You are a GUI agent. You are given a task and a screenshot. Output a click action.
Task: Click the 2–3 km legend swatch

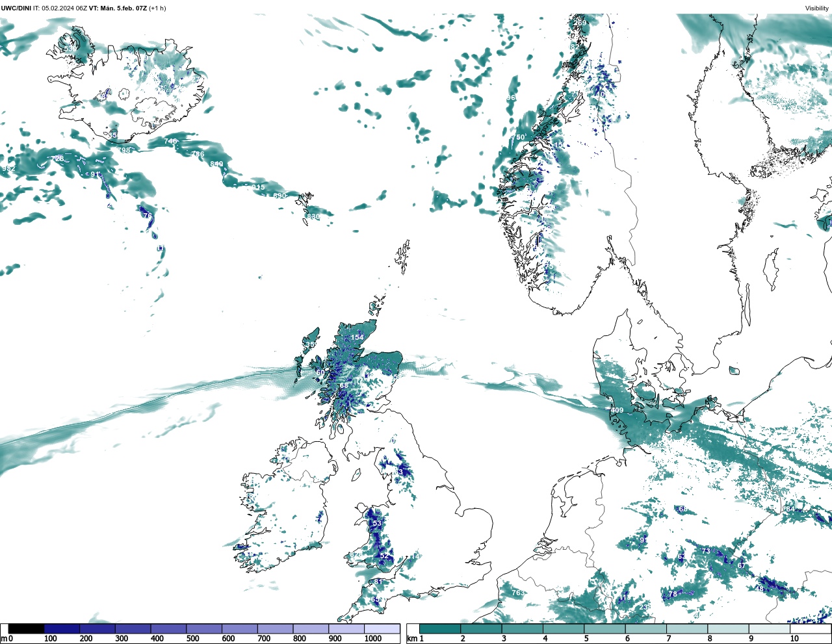[481, 628]
